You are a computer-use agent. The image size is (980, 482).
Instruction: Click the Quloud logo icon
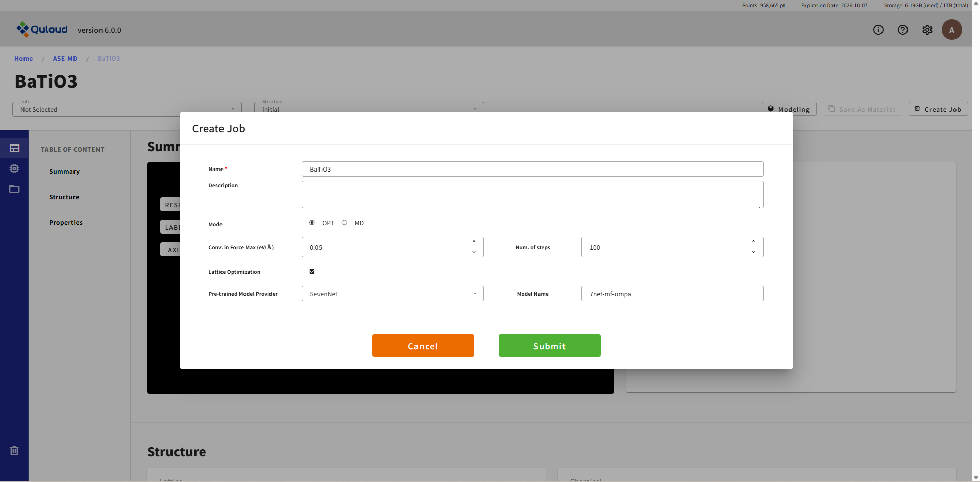point(22,29)
